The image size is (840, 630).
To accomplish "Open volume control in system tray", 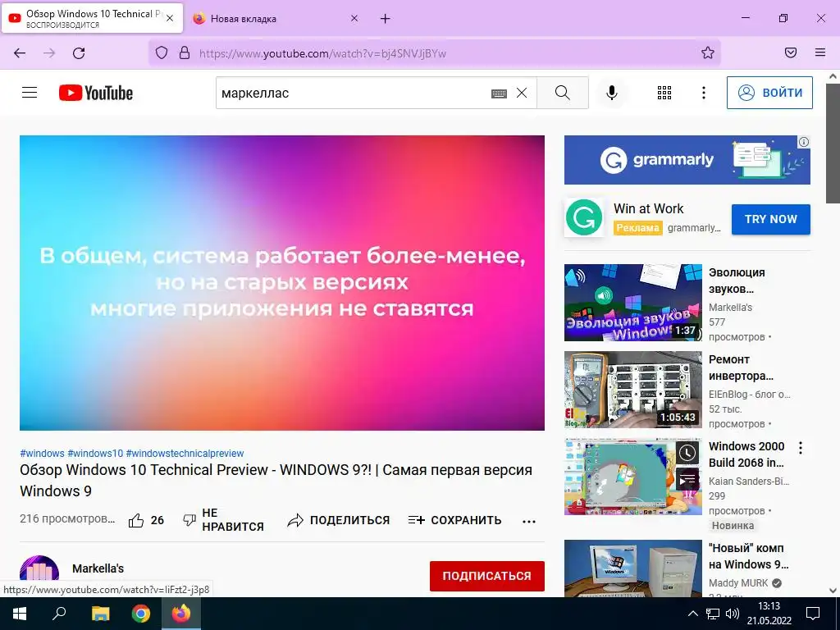I will (732, 614).
